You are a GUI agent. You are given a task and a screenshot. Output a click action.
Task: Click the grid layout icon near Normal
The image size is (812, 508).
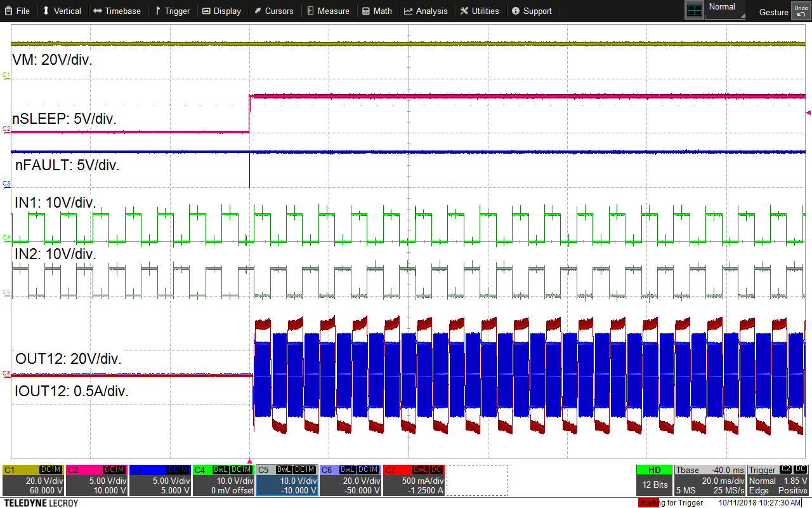696,9
